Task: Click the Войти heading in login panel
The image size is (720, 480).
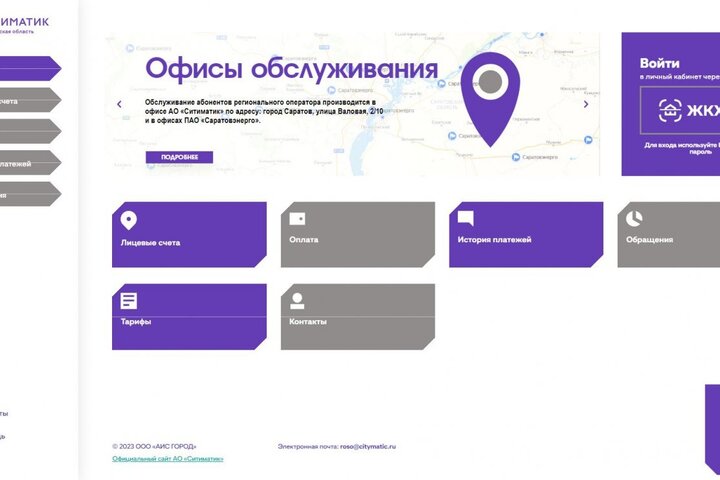Action: coord(660,62)
